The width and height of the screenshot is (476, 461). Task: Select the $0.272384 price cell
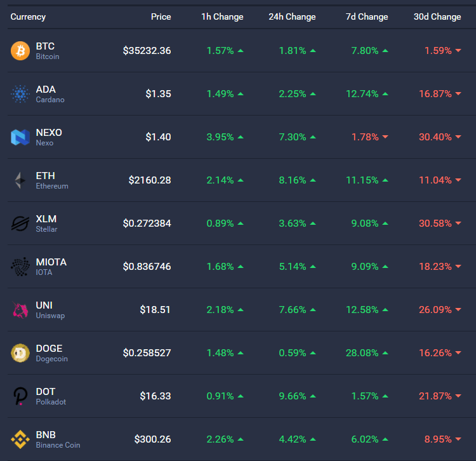click(x=147, y=224)
